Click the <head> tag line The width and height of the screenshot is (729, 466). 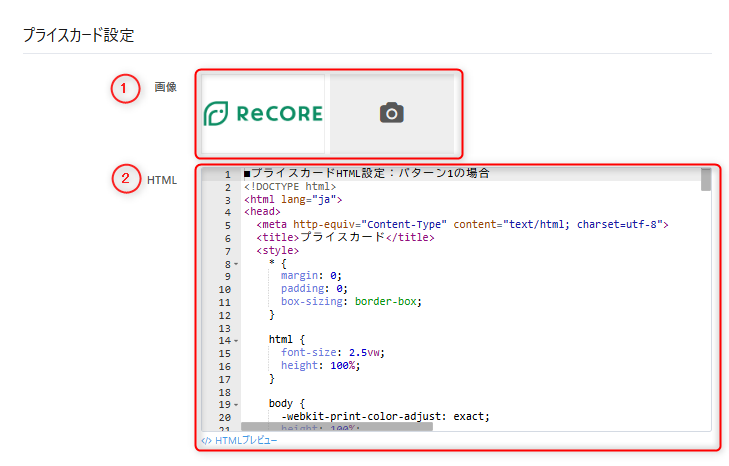click(262, 212)
